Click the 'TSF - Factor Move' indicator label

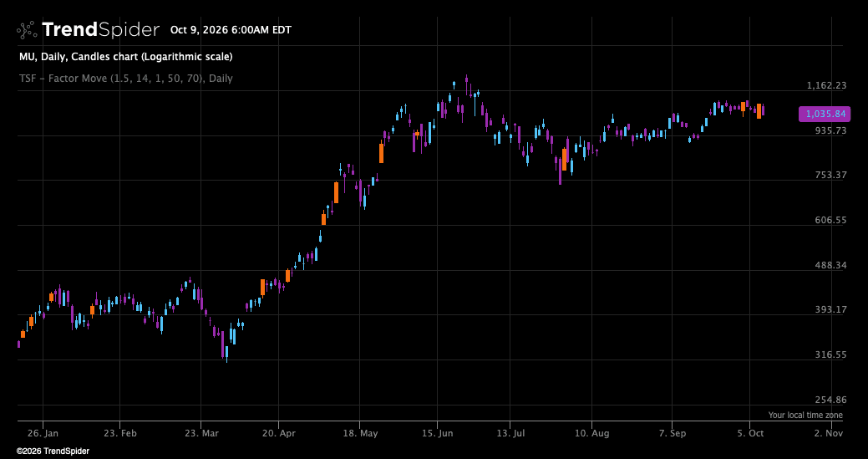125,78
